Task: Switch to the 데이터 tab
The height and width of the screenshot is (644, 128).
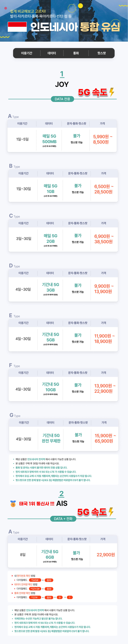Action: (52, 53)
